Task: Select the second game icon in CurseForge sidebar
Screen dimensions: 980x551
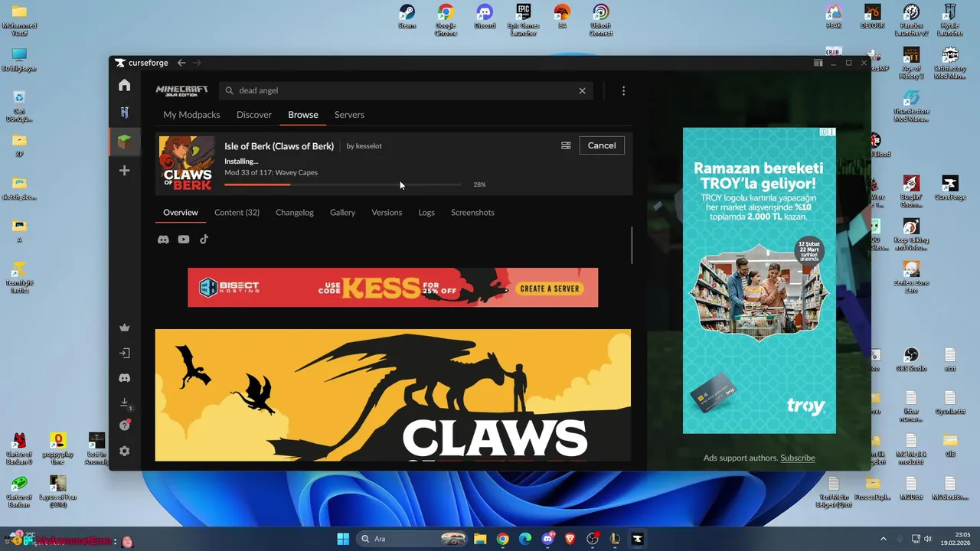Action: point(124,112)
